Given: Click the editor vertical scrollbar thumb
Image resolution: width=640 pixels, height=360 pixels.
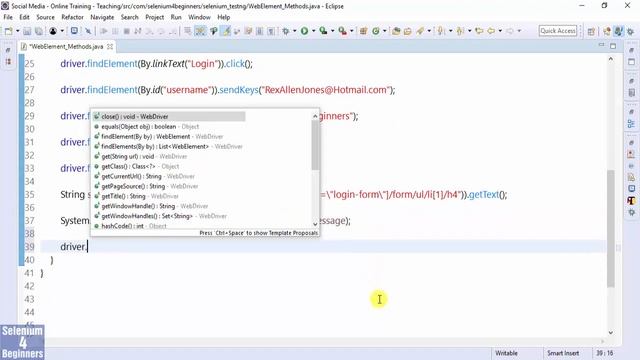Looking at the screenshot, I should 611,229.
